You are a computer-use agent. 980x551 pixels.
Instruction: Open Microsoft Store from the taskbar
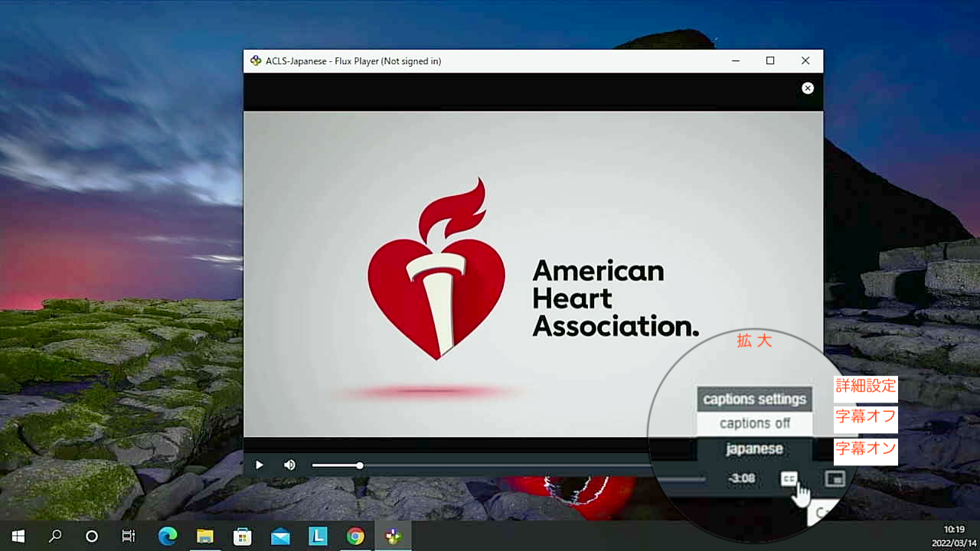tap(243, 536)
